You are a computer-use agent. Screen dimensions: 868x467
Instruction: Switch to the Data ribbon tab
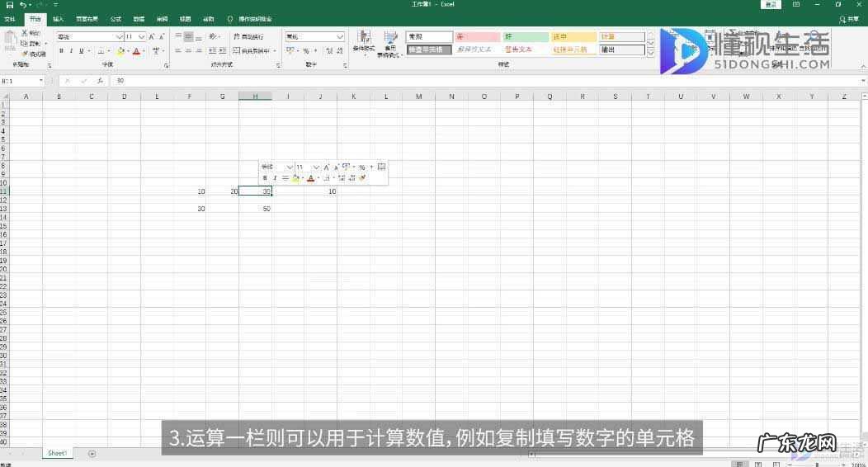(139, 19)
